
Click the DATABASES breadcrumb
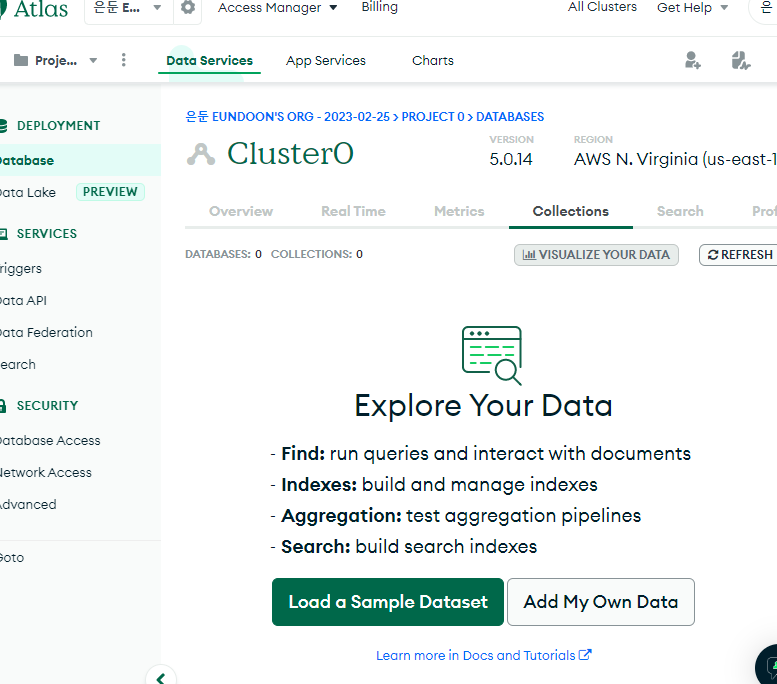tap(510, 116)
